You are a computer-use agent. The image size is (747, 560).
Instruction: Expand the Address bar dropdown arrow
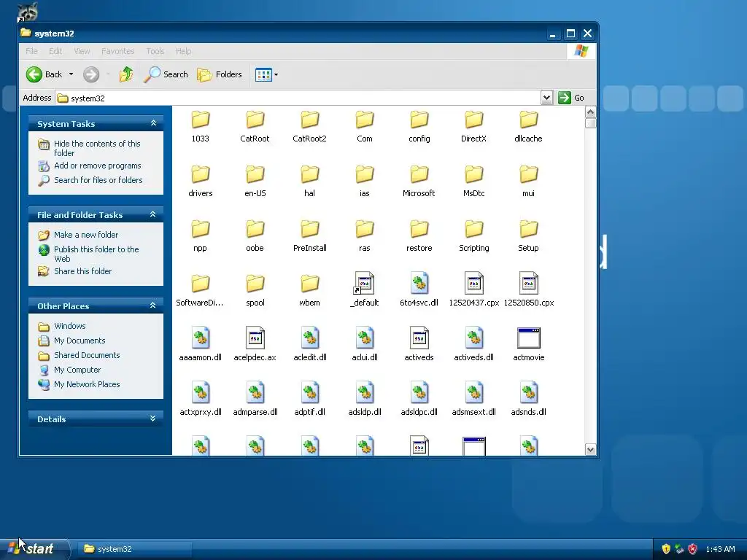click(x=546, y=98)
